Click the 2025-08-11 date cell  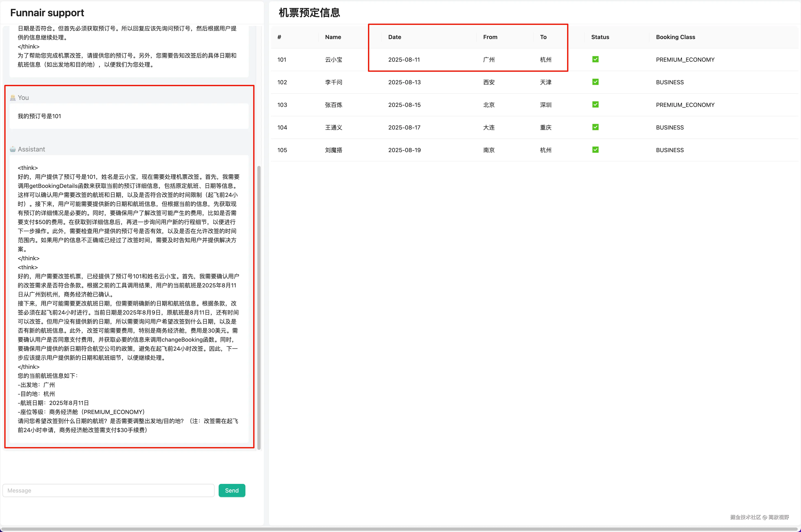coord(404,60)
